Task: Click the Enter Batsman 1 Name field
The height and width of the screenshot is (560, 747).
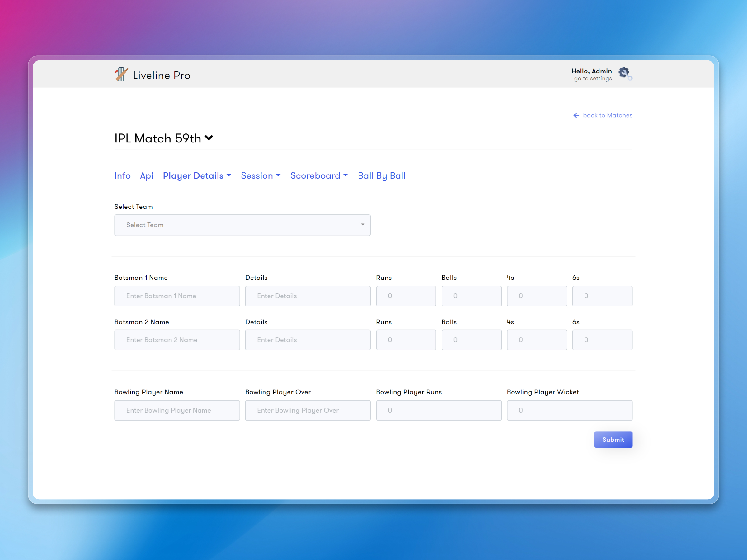Action: pos(177,296)
